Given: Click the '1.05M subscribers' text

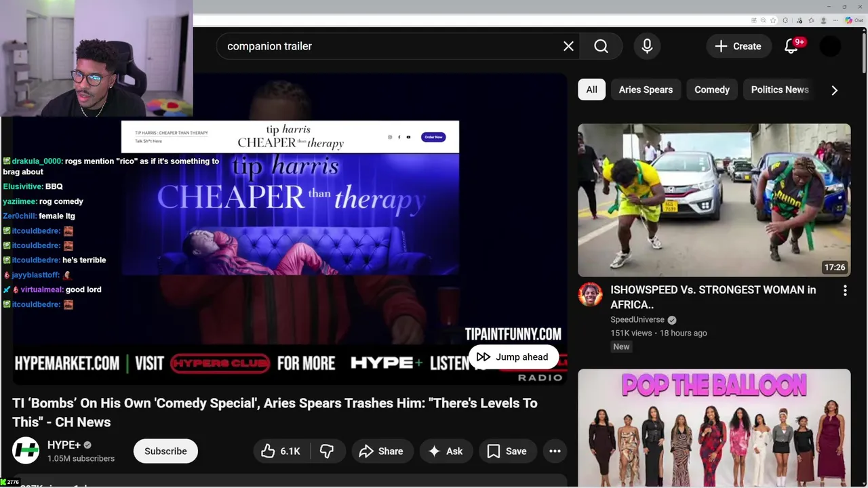Looking at the screenshot, I should tap(81, 459).
